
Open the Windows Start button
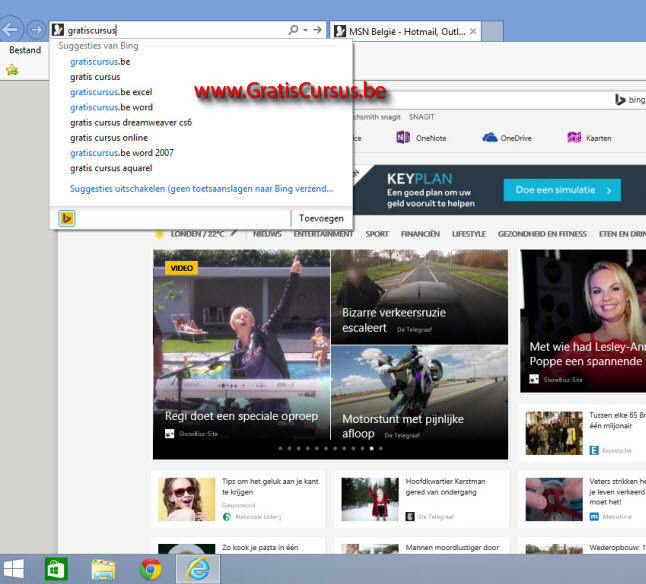(x=13, y=569)
